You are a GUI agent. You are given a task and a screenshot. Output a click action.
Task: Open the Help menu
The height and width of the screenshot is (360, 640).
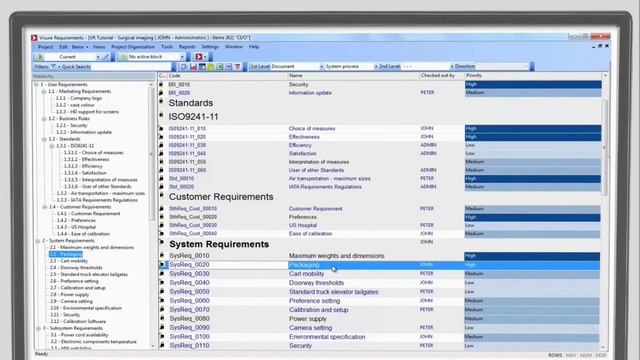click(254, 47)
